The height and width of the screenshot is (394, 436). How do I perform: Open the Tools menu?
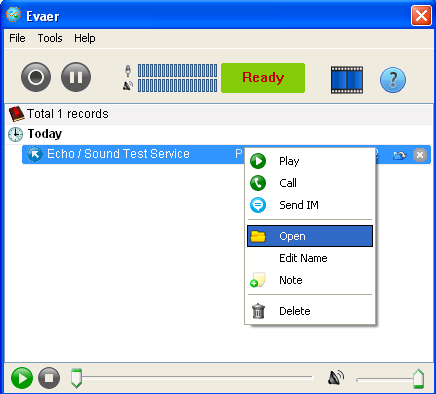[x=50, y=38]
